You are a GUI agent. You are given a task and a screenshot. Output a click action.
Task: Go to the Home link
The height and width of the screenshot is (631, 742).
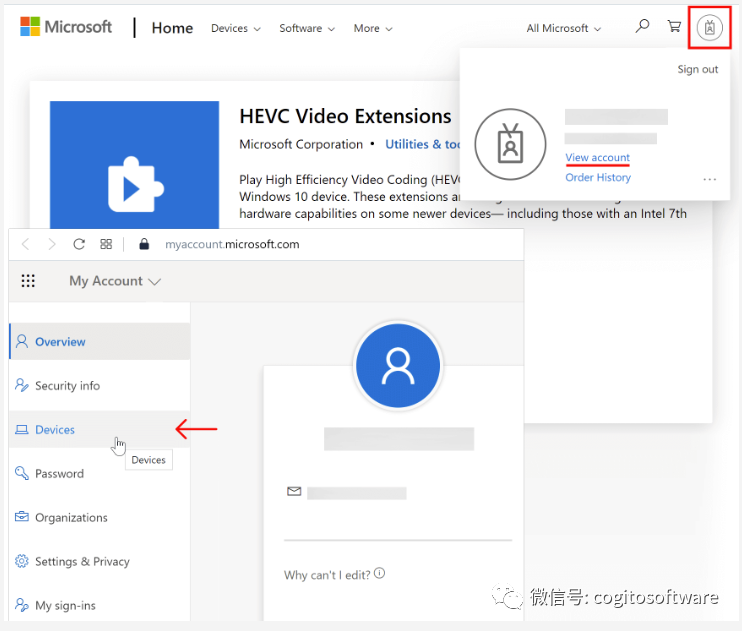172,28
